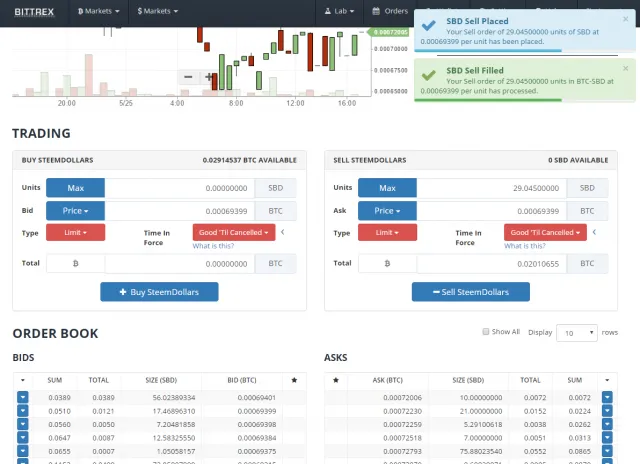
Task: Click blue arrow icon for ask 0.00072006
Action: [607, 397]
